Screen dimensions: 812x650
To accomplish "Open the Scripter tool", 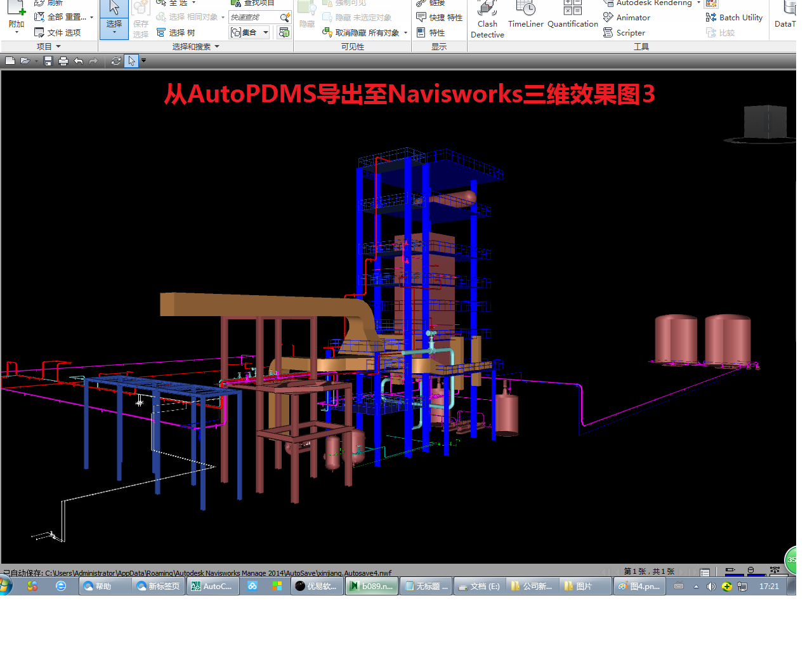I will pos(624,32).
